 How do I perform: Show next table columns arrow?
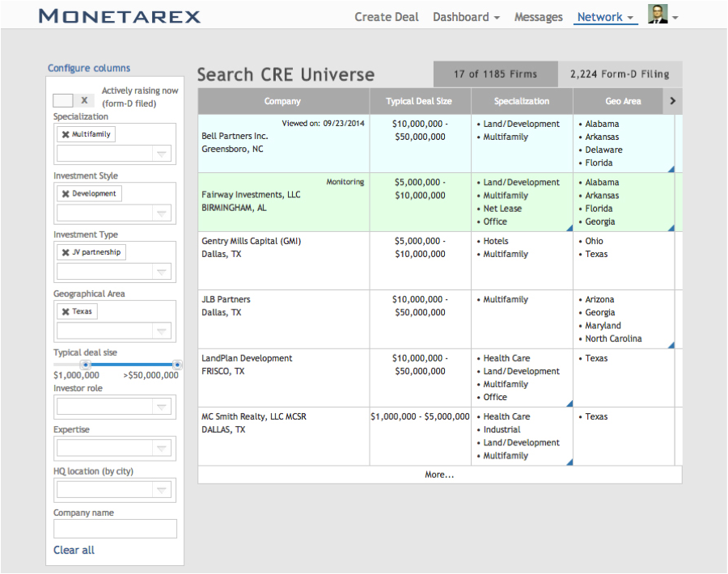[x=673, y=101]
